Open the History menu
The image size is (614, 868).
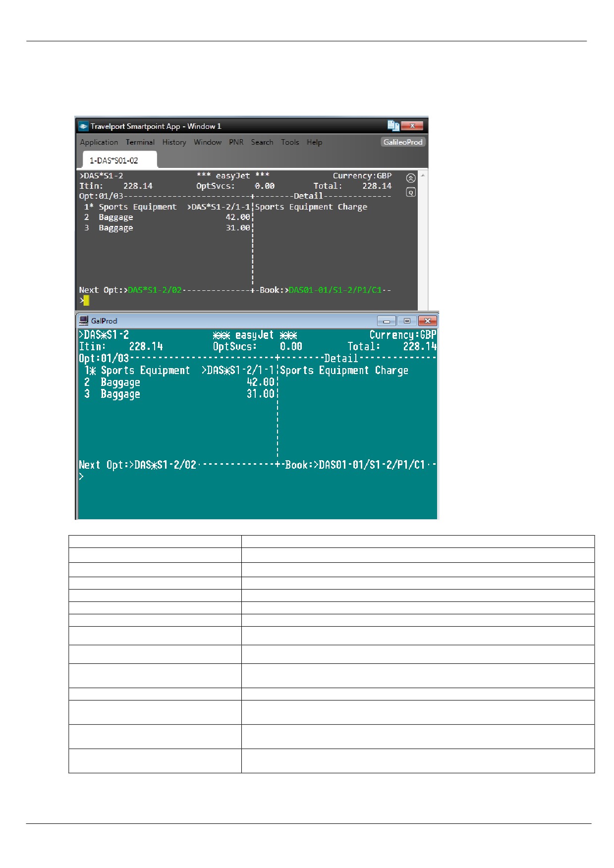pos(174,142)
